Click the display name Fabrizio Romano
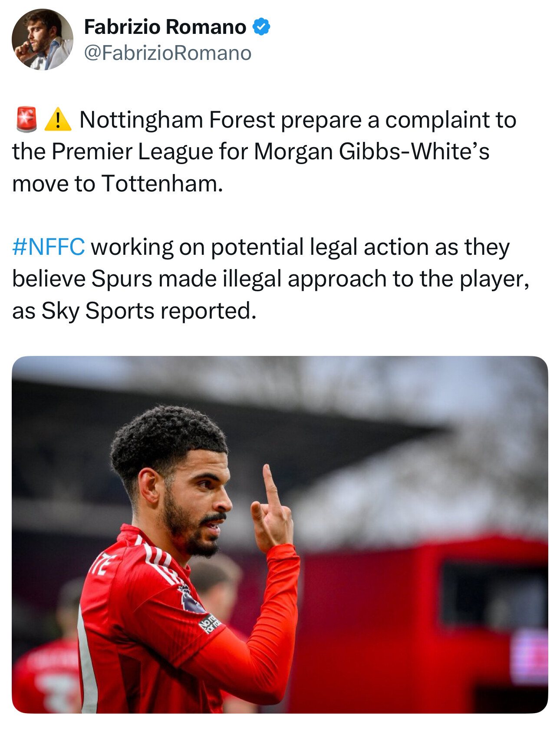This screenshot has width=560, height=734. (165, 27)
